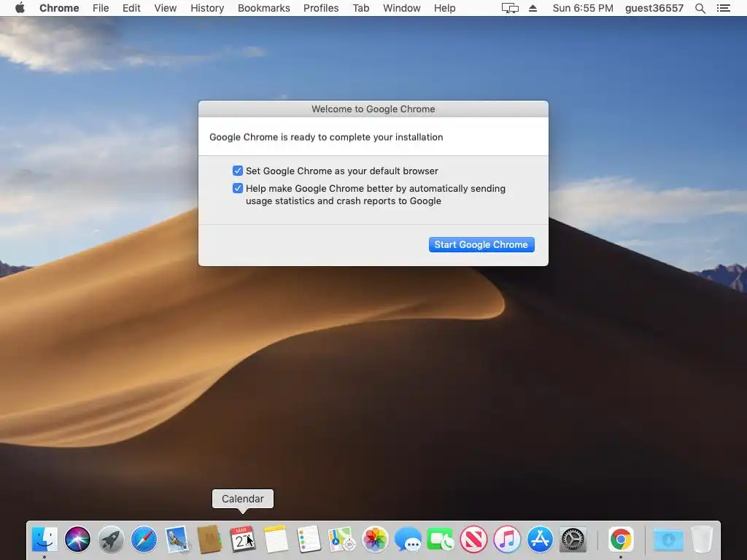Open the Help menu
This screenshot has height=560, width=747.
tap(444, 8)
